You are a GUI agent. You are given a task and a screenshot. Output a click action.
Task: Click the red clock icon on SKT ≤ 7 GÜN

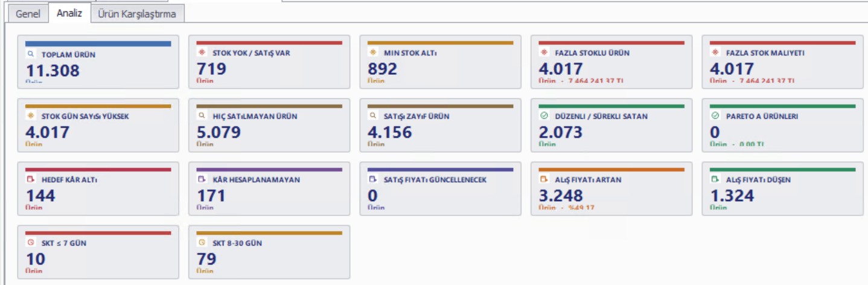[x=31, y=243]
